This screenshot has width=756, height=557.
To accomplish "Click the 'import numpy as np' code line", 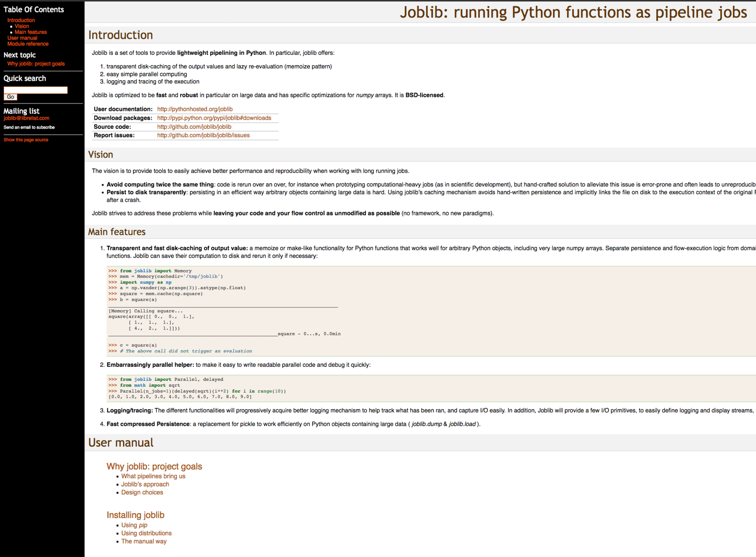I will [x=140, y=282].
